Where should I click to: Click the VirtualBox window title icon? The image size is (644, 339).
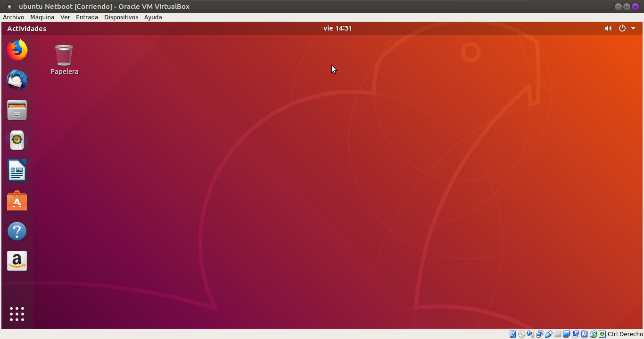click(x=9, y=7)
